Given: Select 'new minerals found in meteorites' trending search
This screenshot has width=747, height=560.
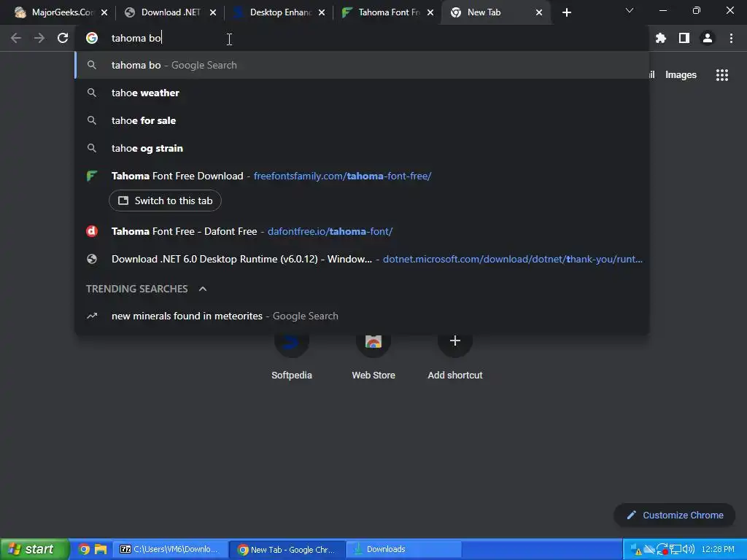Looking at the screenshot, I should (362, 316).
